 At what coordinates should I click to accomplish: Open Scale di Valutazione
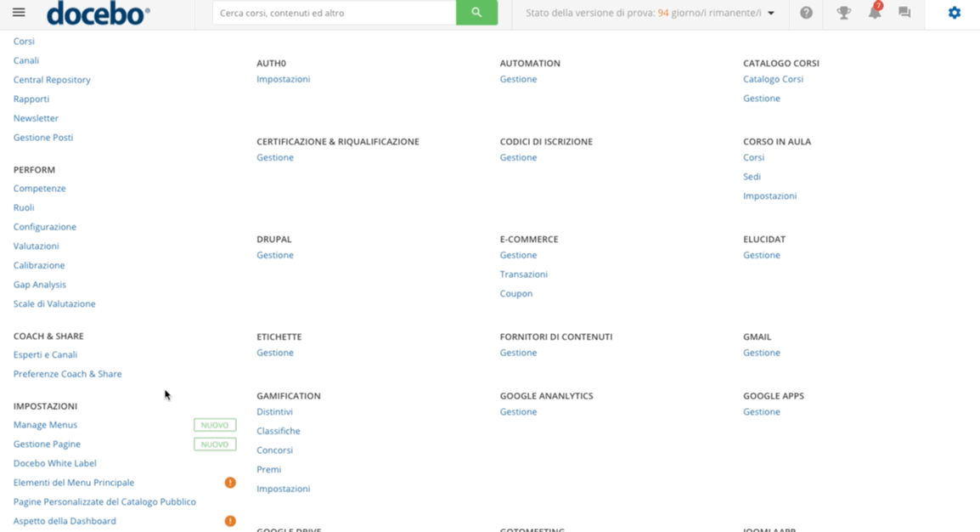(54, 304)
